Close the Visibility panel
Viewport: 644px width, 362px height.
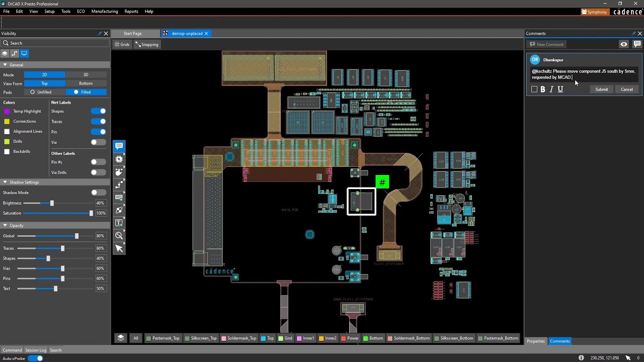click(106, 34)
